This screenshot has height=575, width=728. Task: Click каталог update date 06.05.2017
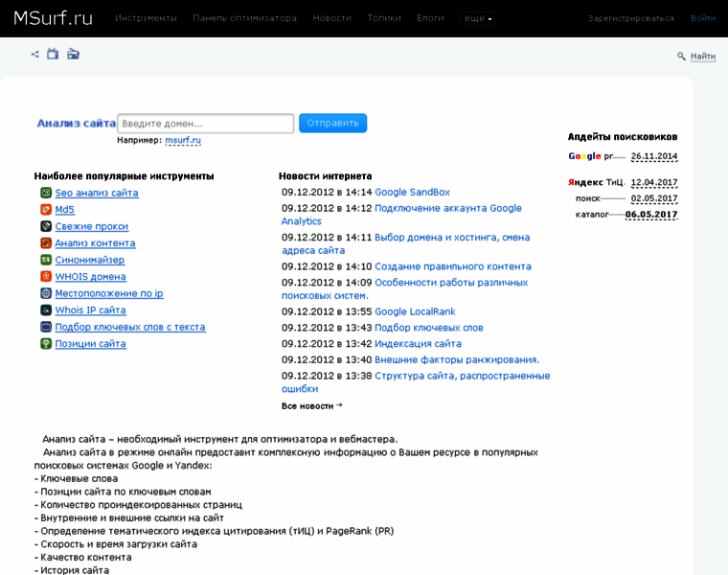[651, 215]
